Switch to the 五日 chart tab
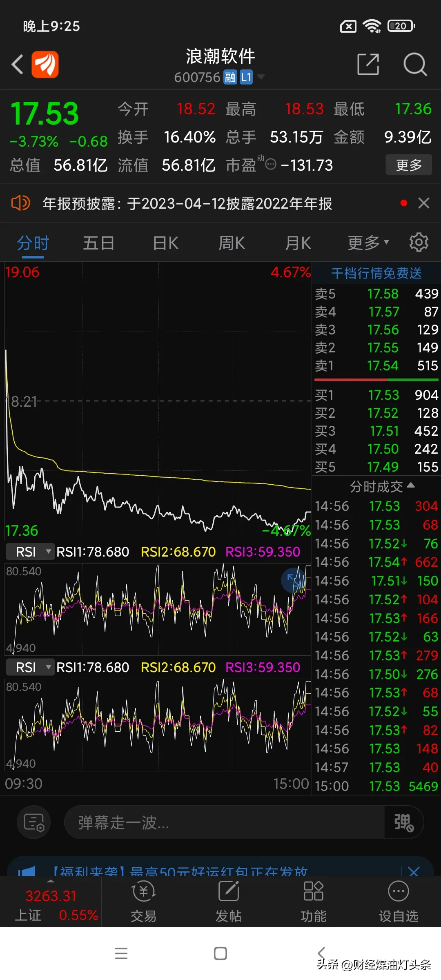 (x=99, y=243)
